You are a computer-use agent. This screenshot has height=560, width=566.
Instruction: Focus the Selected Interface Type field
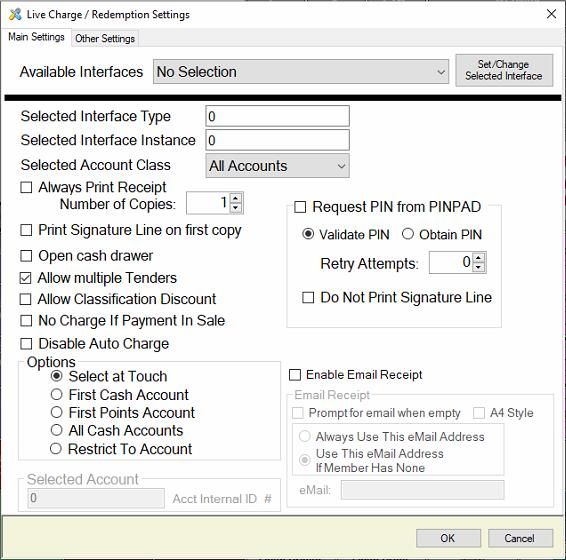[x=277, y=116]
